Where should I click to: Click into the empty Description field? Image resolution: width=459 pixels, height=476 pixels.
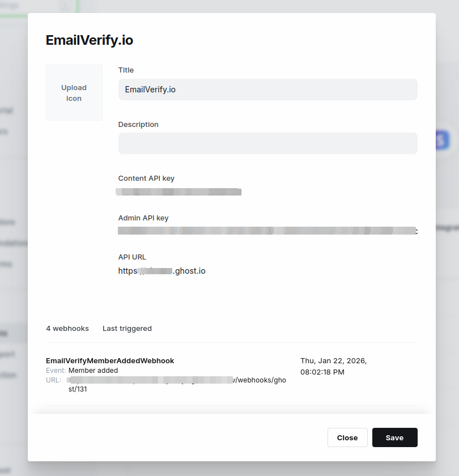(267, 143)
